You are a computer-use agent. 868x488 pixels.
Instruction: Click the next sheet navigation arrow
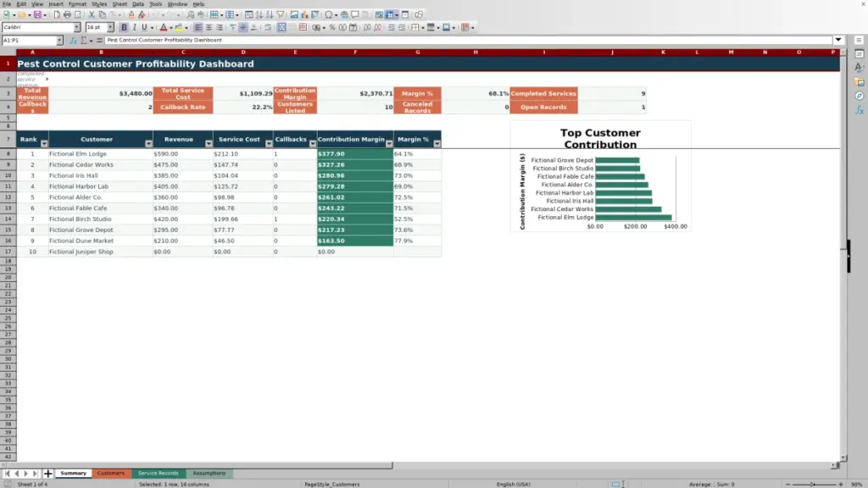click(x=25, y=474)
